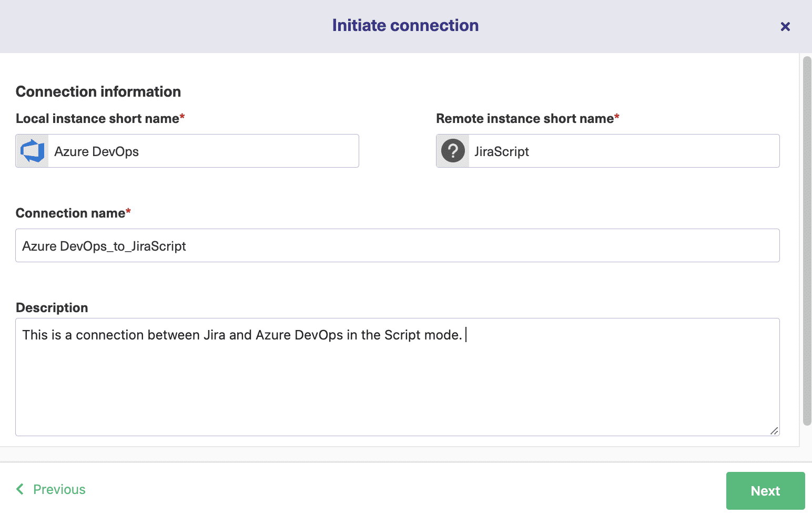Click the "Description" field label

pos(52,308)
